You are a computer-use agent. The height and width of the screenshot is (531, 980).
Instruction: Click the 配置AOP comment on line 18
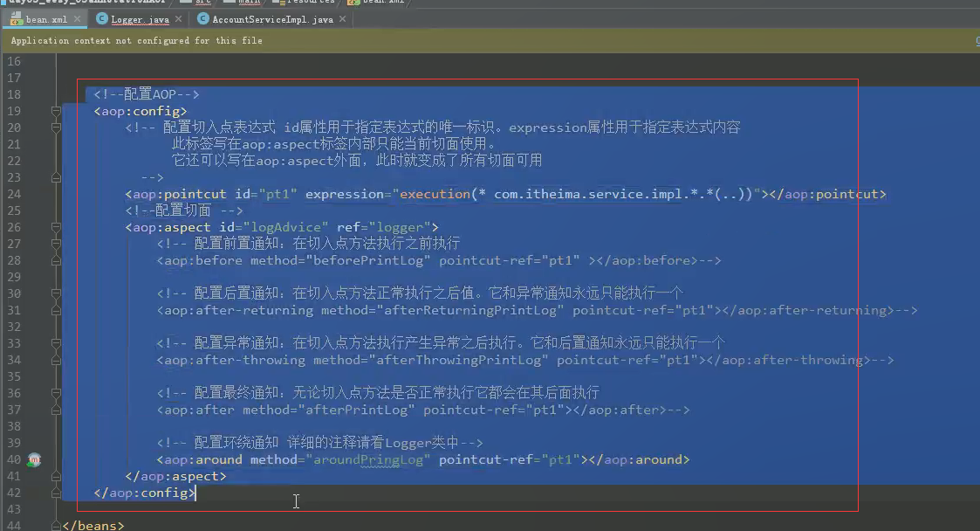(147, 94)
